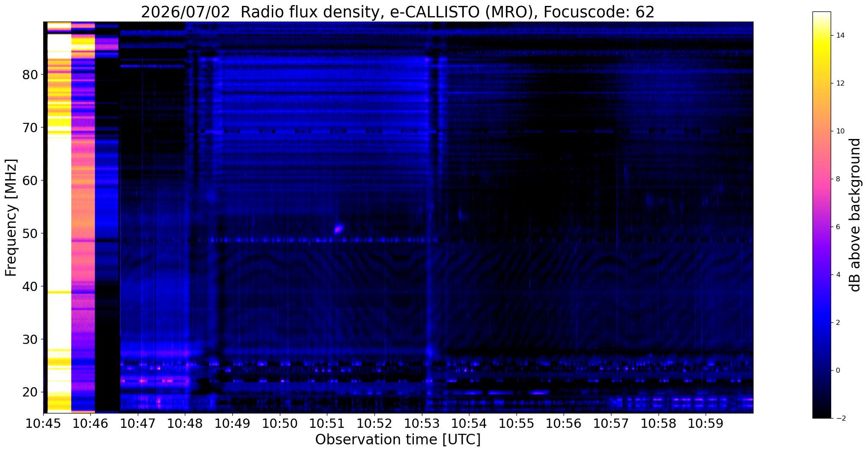This screenshot has height=452, width=868.
Task: Click the vertical dB colorbar gradient
Action: 821,215
